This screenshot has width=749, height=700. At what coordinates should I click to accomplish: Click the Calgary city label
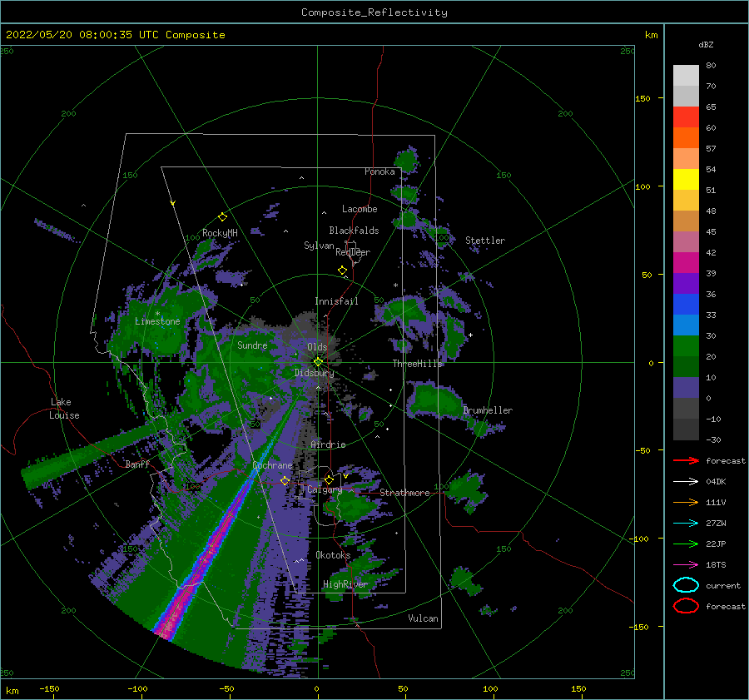(325, 489)
